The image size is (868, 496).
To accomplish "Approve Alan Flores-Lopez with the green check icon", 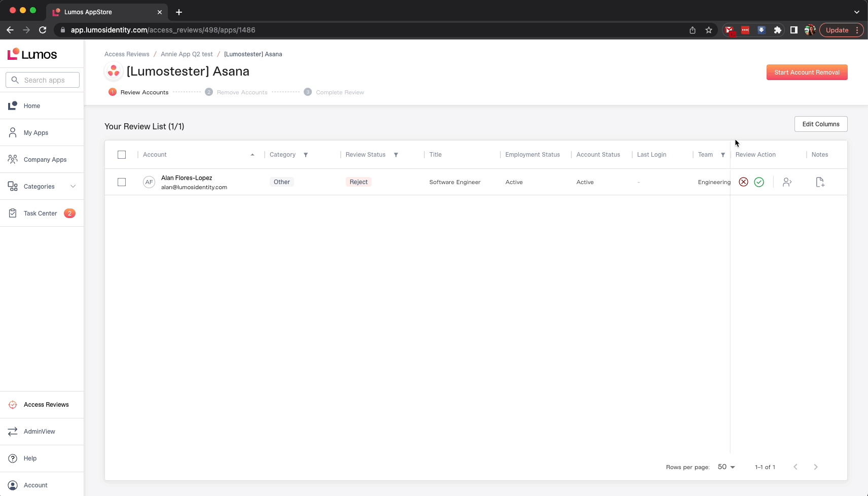I will pos(759,182).
